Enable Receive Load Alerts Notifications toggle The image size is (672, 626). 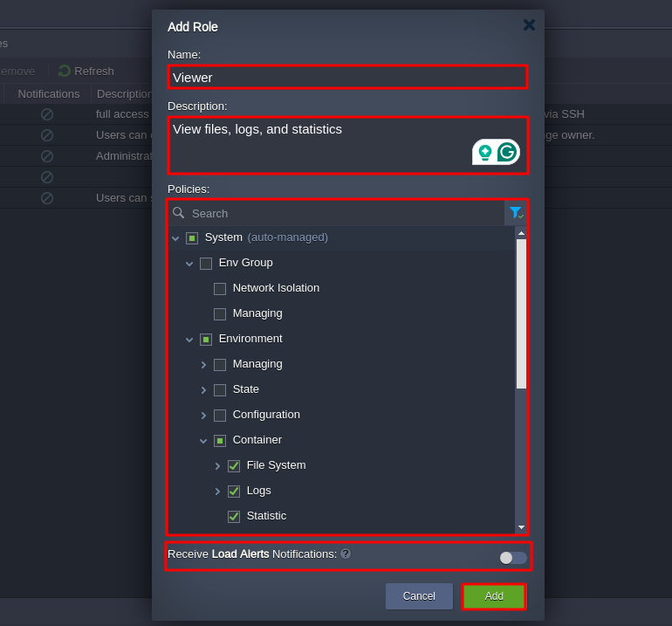(513, 558)
